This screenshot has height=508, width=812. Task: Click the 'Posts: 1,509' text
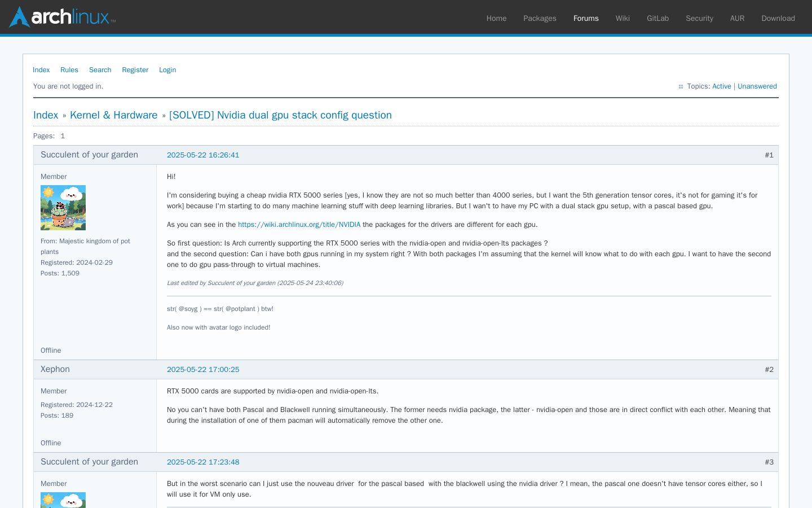click(x=60, y=273)
